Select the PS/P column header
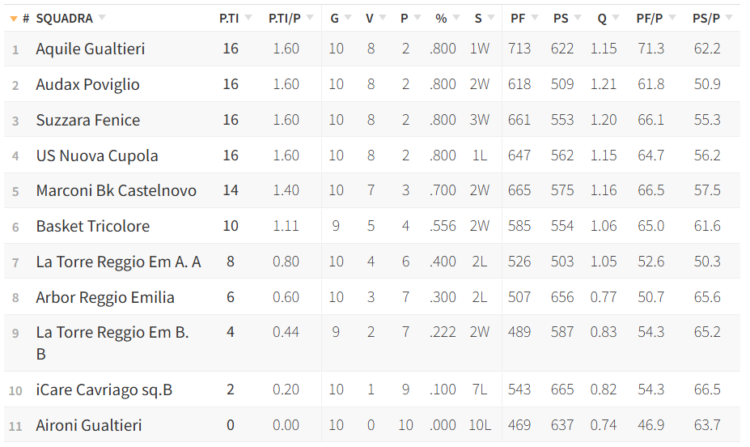This screenshot has height=447, width=750. pyautogui.click(x=706, y=19)
